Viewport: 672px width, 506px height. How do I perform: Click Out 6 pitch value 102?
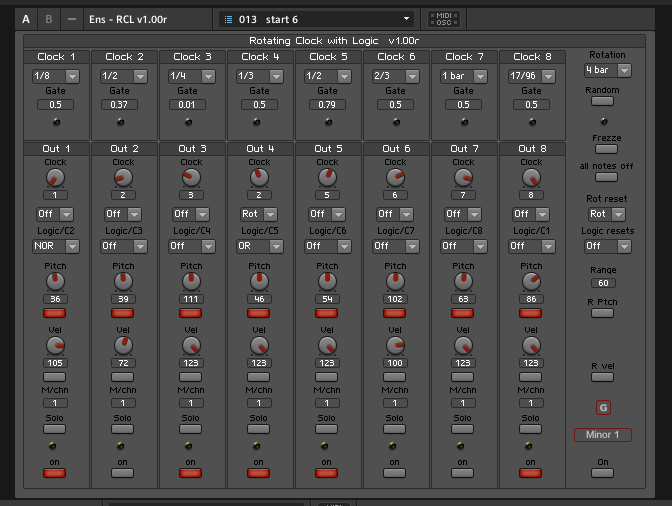pyautogui.click(x=395, y=299)
